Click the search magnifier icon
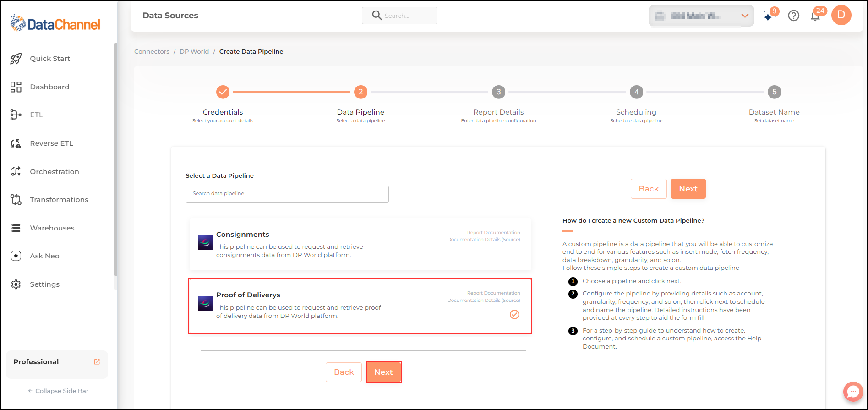Viewport: 868px width, 410px height. coord(377,16)
